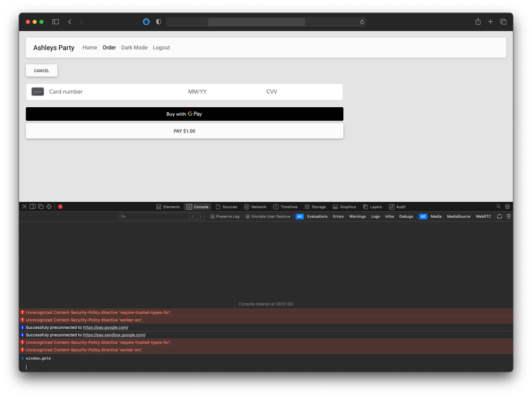Filter console to show Errors only

pyautogui.click(x=338, y=216)
